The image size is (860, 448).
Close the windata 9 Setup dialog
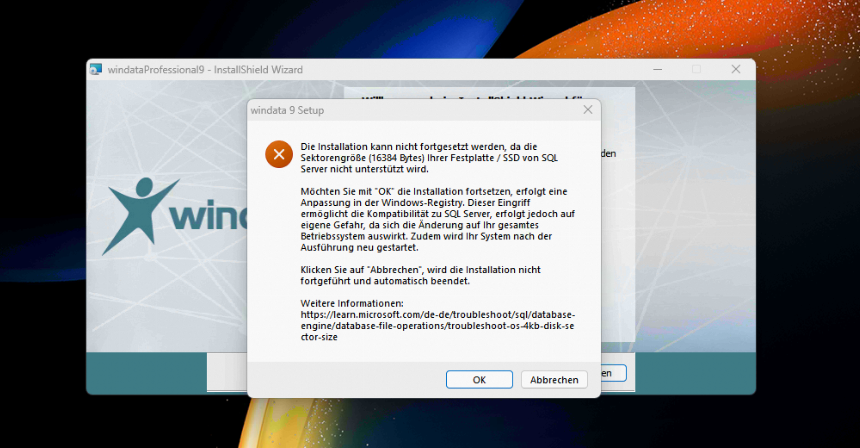tap(587, 110)
